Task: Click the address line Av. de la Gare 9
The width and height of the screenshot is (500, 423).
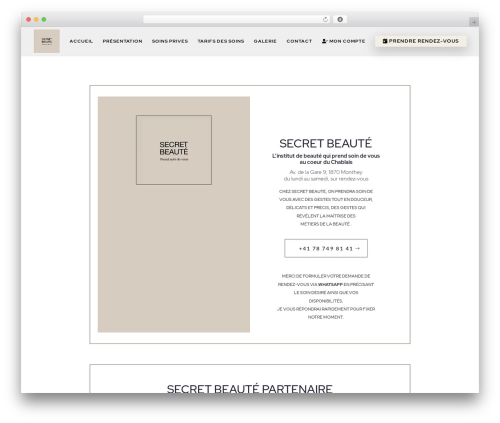Action: [326, 172]
